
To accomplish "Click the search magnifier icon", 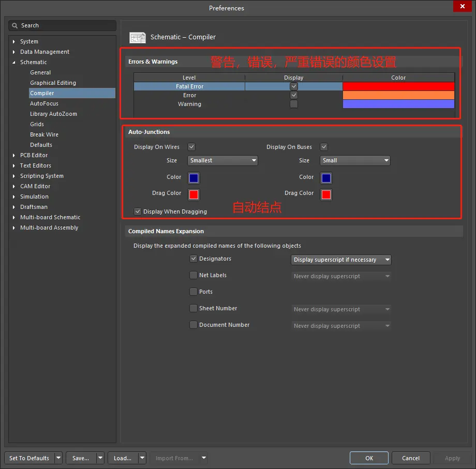I will (x=14, y=25).
